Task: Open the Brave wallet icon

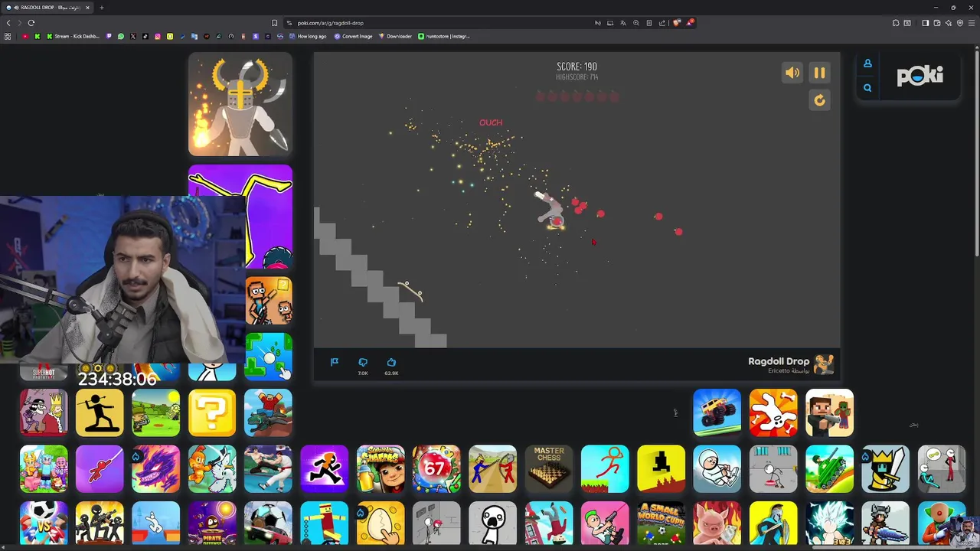Action: pos(937,23)
